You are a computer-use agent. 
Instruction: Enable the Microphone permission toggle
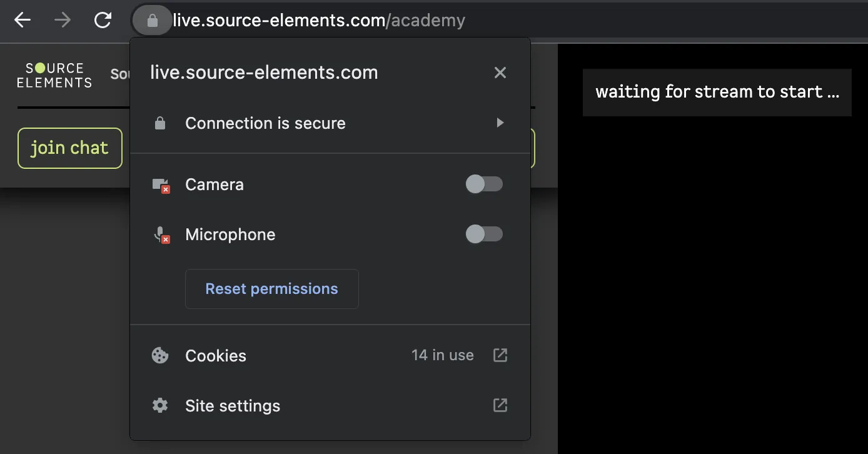[x=484, y=234]
